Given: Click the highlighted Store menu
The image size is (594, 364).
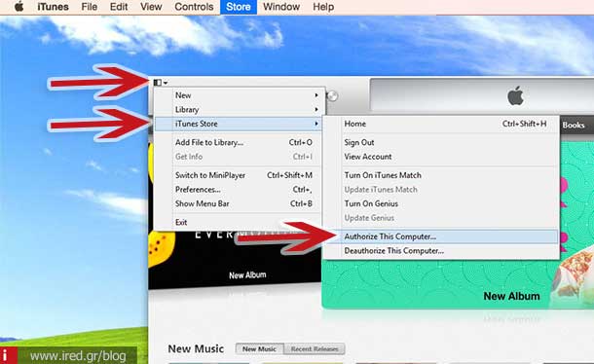Looking at the screenshot, I should [239, 7].
